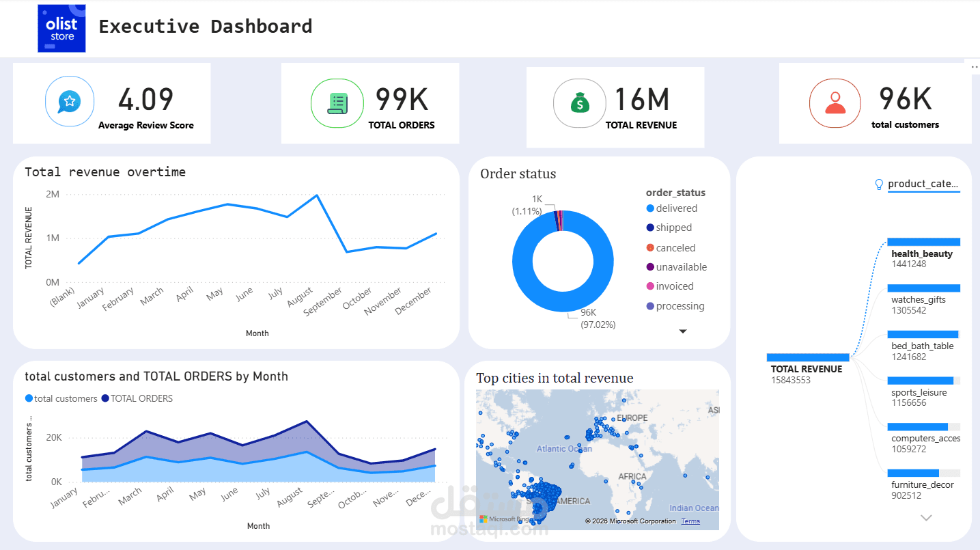Click the money bag revenue icon

(x=579, y=103)
